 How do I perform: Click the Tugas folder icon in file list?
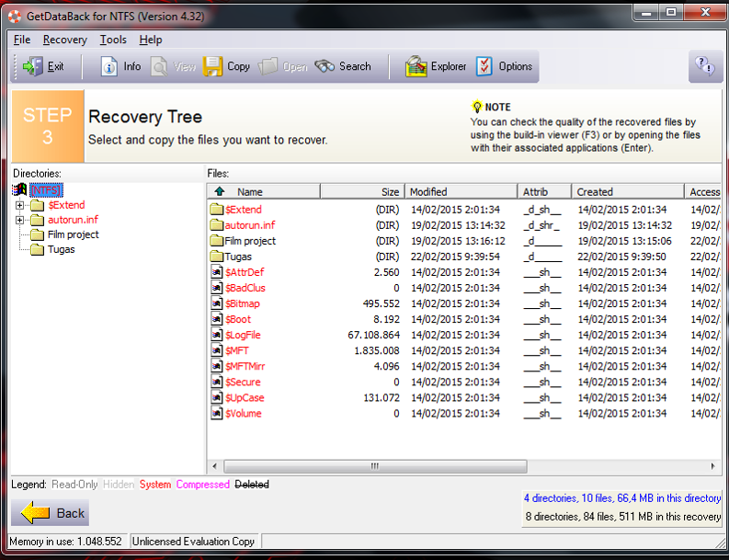(217, 257)
